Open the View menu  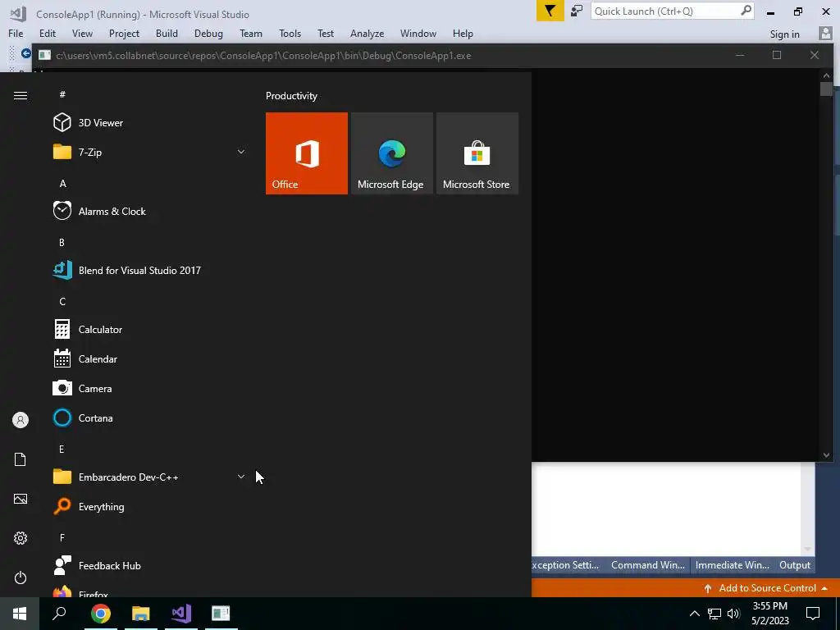82,33
